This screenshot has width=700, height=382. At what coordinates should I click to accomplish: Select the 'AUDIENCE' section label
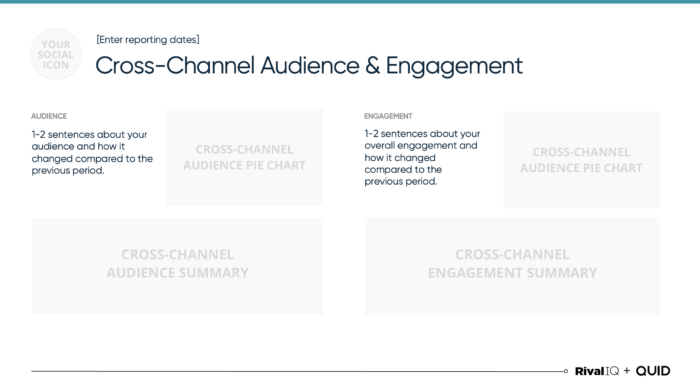click(49, 116)
